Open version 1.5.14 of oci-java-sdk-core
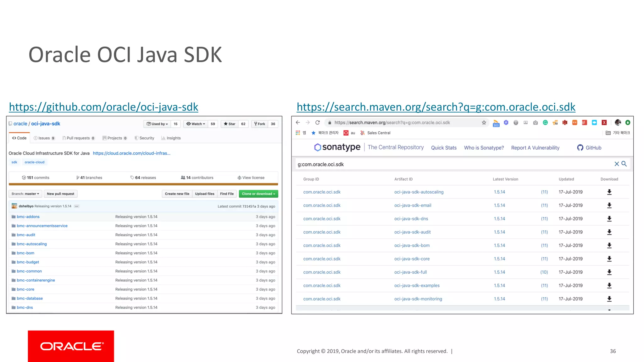644x362 pixels. pos(499,259)
